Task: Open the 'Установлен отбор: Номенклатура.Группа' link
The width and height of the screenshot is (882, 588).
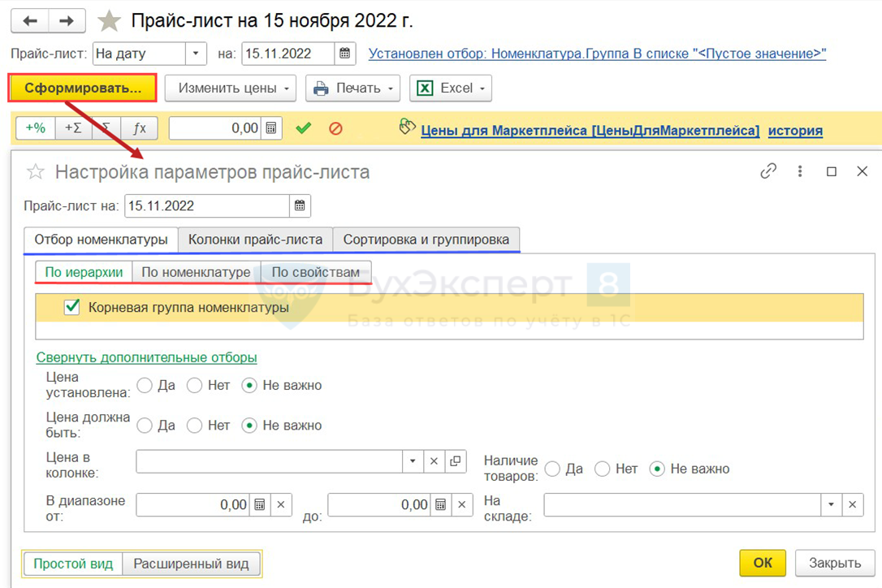Action: (597, 54)
